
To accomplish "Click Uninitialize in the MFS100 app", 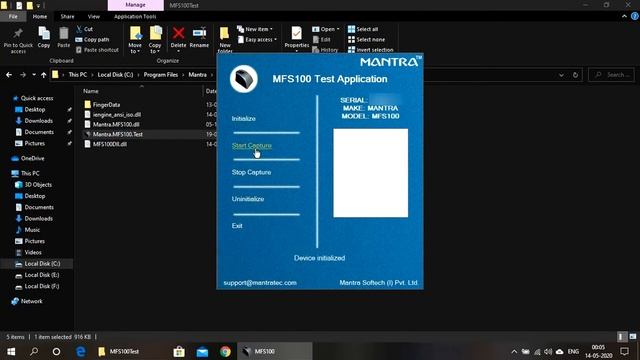I will (x=248, y=199).
